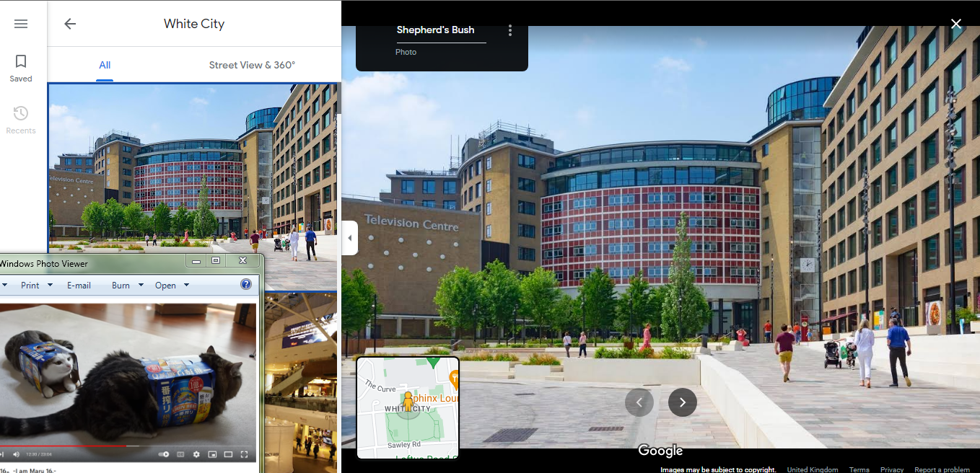Open the Google Maps hamburger menu
Viewport: 980px width, 473px height.
21,24
